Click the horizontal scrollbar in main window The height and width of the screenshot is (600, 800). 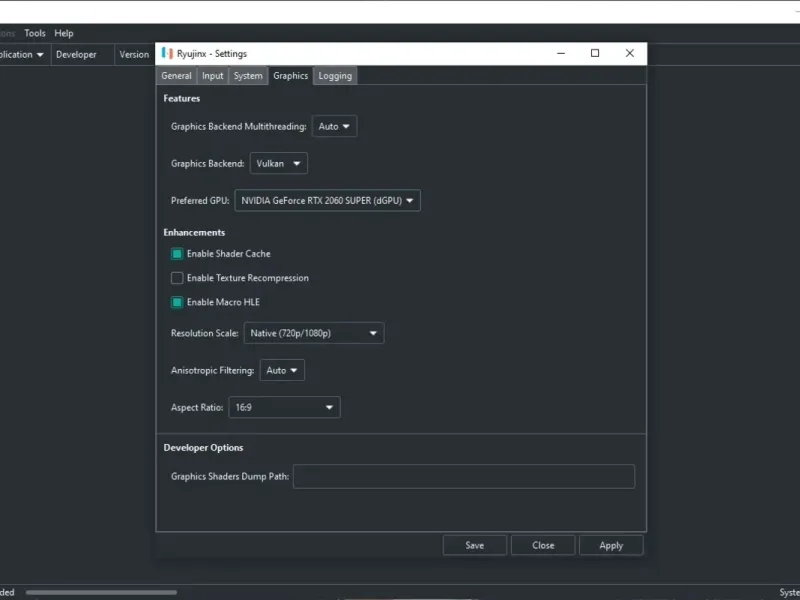coord(101,592)
